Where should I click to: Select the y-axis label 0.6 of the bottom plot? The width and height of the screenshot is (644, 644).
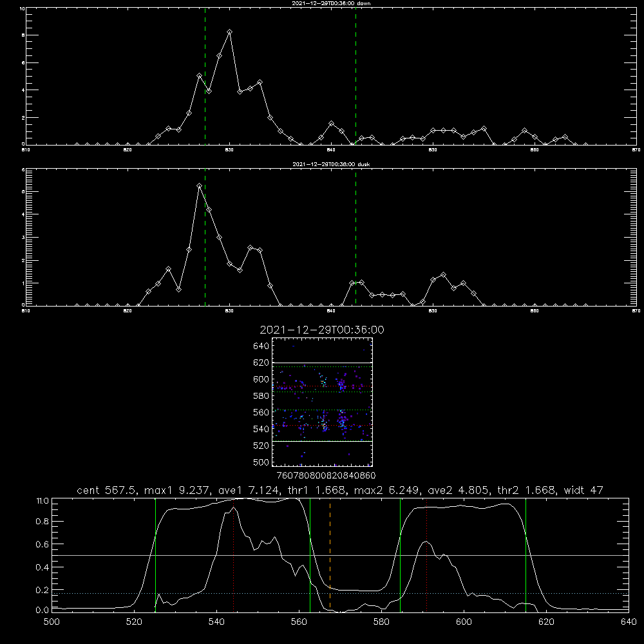click(43, 544)
